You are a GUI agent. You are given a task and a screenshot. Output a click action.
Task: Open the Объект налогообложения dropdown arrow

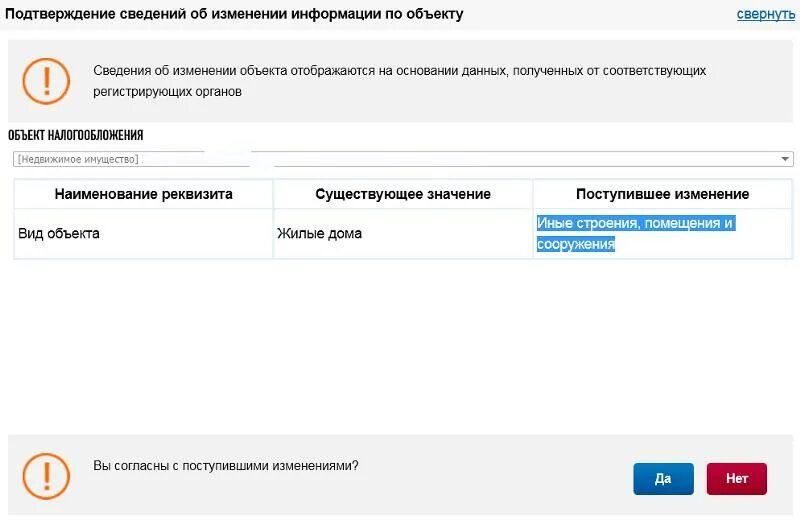[785, 159]
